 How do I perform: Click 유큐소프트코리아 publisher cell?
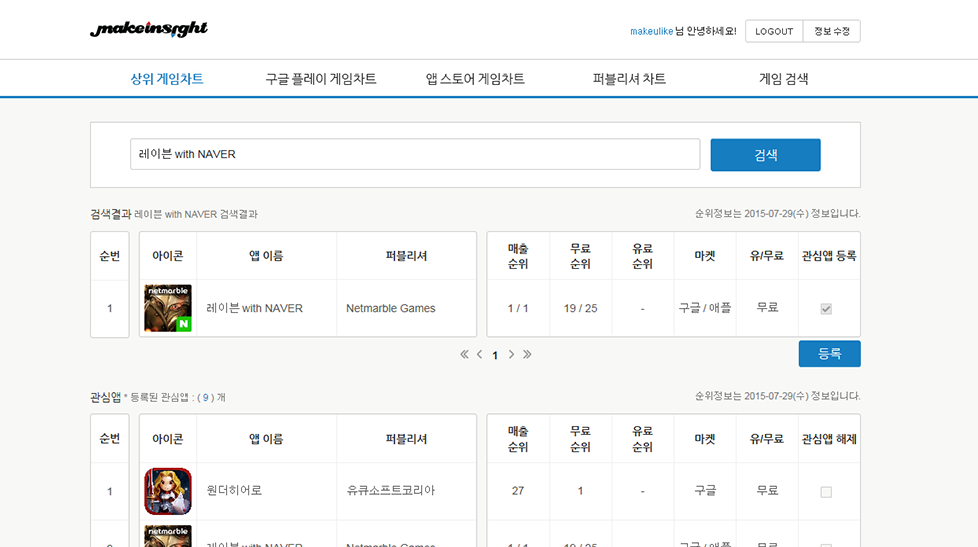(x=390, y=491)
